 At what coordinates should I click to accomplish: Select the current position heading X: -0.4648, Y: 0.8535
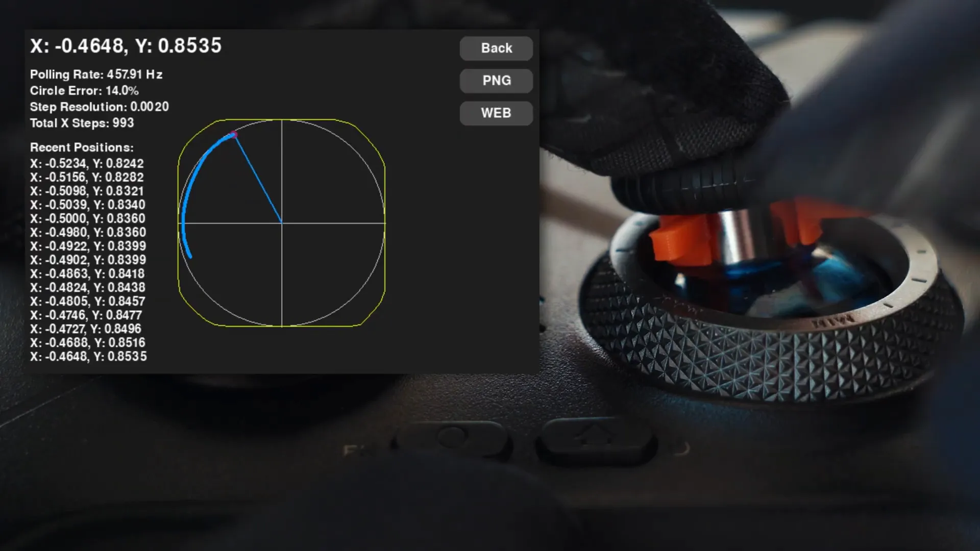click(x=126, y=46)
